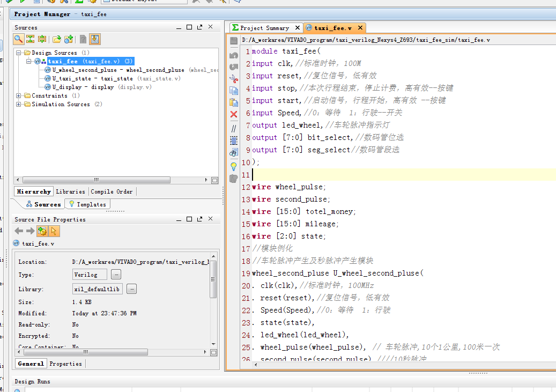Screen dimensions: 556x392
Task: Switch to the Sources bottom tab
Action: coord(43,204)
